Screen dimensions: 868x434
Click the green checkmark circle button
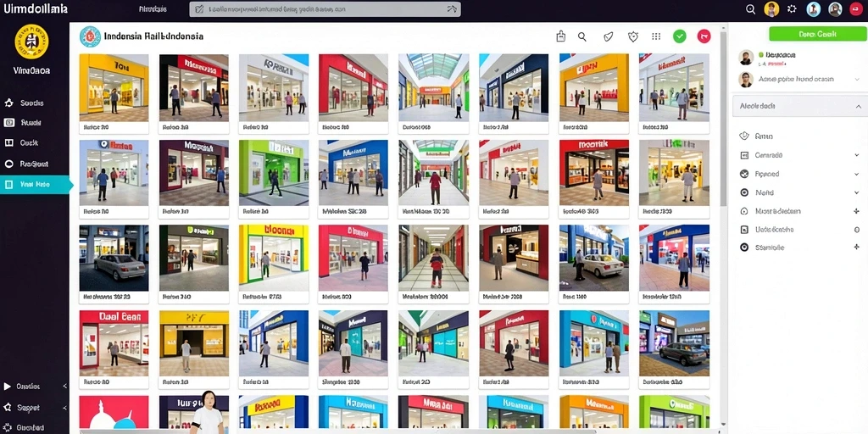tap(679, 36)
